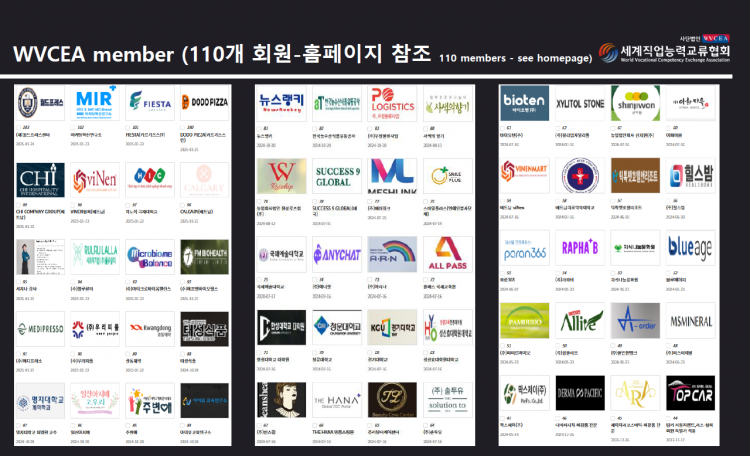Open the CHI COMPANY GROUP text link
The height and width of the screenshot is (456, 750).
[x=42, y=211]
